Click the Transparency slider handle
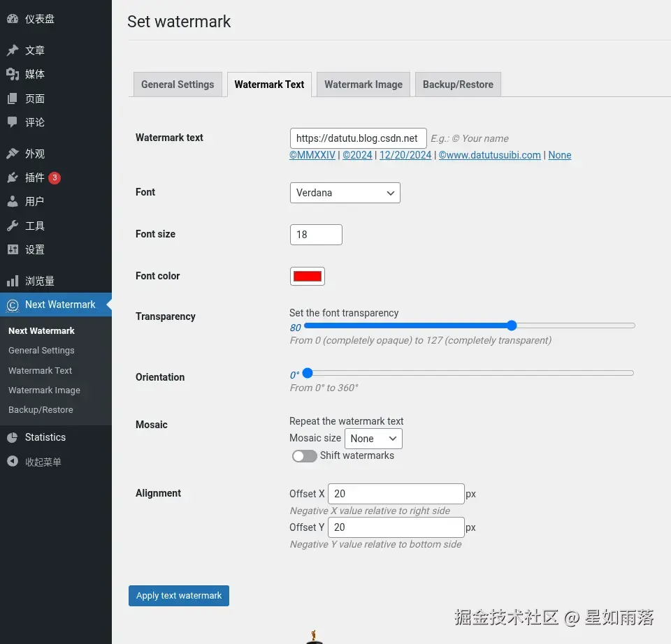This screenshot has height=644, width=671. coord(512,326)
